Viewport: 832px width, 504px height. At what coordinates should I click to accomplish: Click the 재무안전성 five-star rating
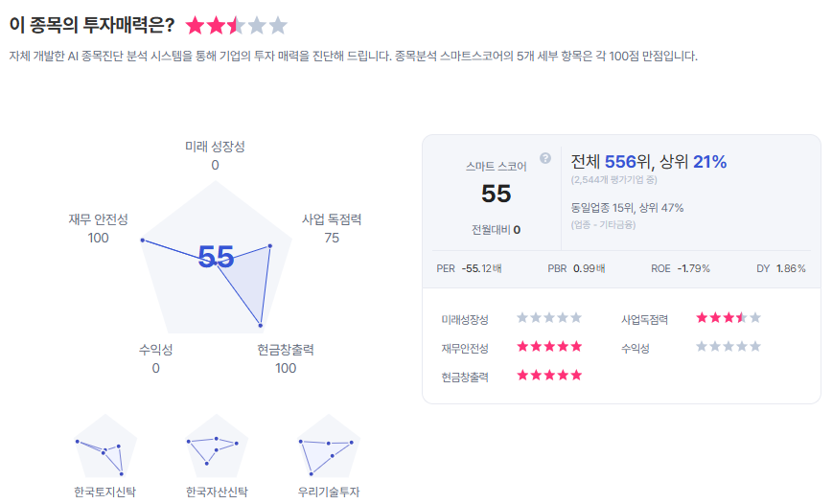pos(549,347)
